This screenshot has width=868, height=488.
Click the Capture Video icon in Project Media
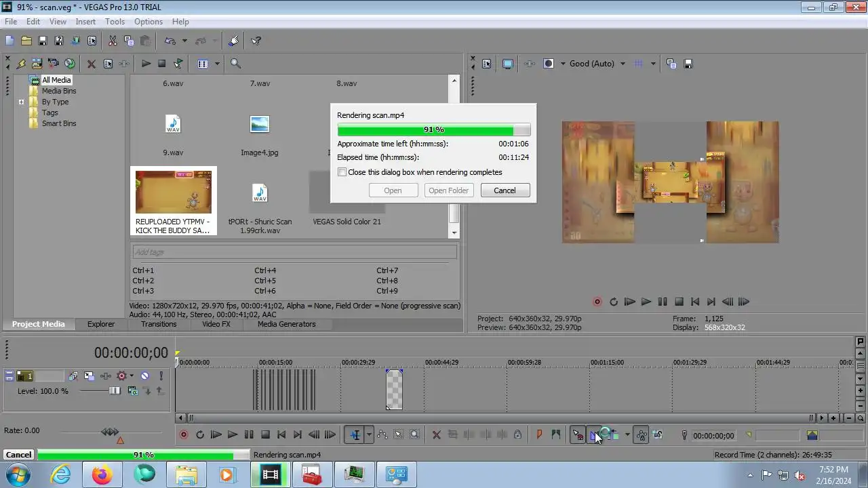tap(53, 63)
